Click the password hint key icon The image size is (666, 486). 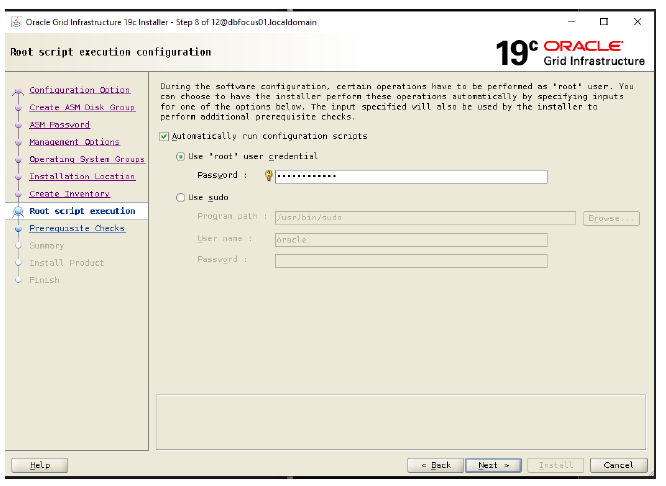pyautogui.click(x=268, y=175)
